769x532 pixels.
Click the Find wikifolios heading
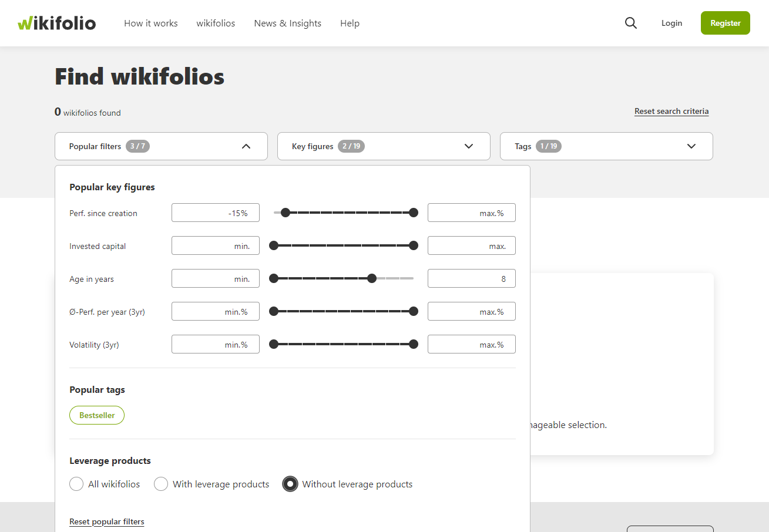(x=140, y=77)
